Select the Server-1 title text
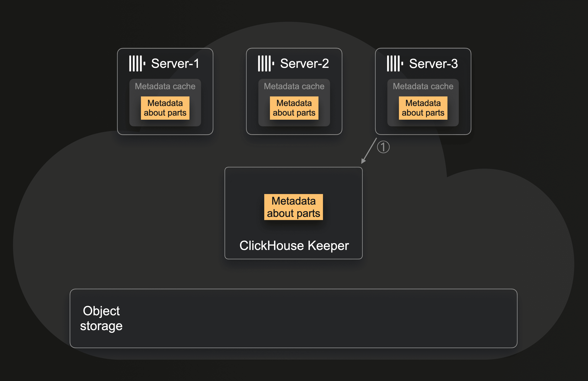This screenshot has height=381, width=588. (x=175, y=63)
